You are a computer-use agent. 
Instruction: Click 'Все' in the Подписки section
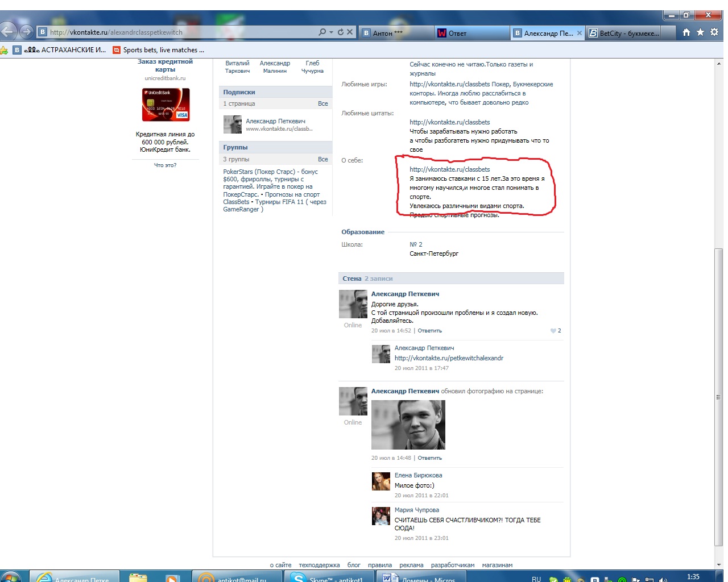tap(323, 104)
